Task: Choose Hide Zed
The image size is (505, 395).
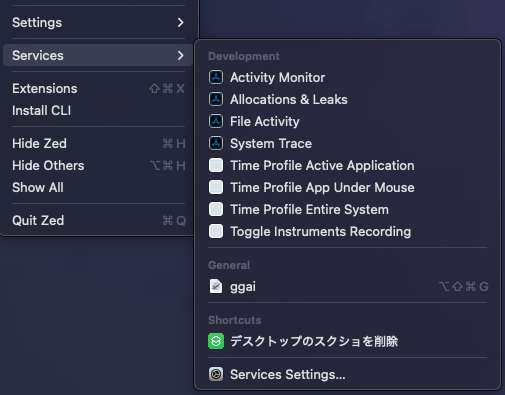Action: [98, 143]
